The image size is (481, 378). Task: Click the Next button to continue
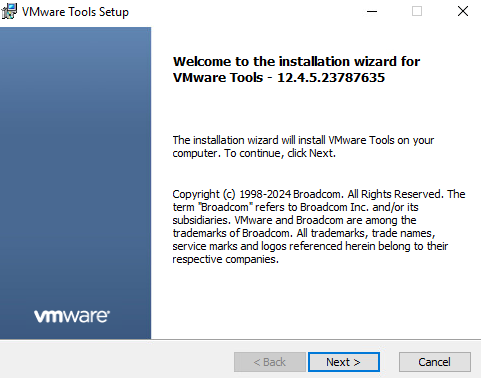point(344,362)
